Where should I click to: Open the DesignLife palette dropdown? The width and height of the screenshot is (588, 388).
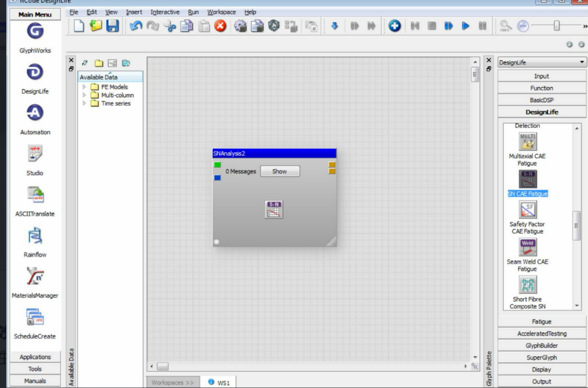click(x=542, y=63)
